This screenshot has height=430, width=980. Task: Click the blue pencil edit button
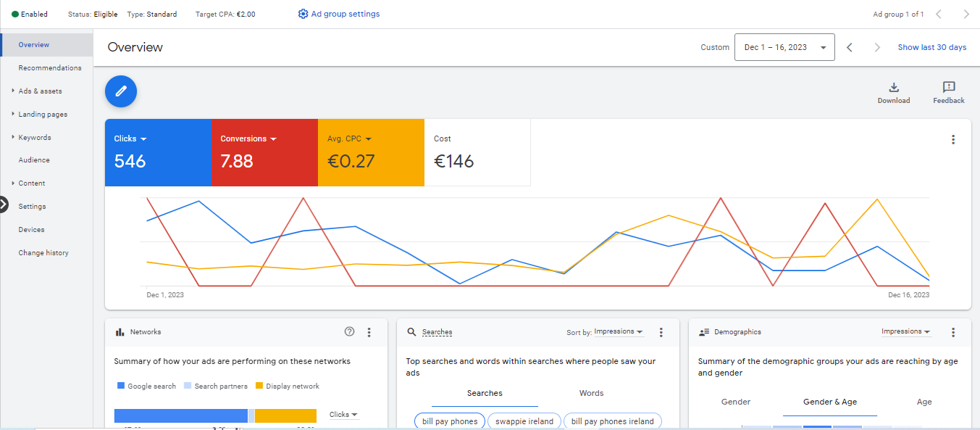(x=121, y=91)
